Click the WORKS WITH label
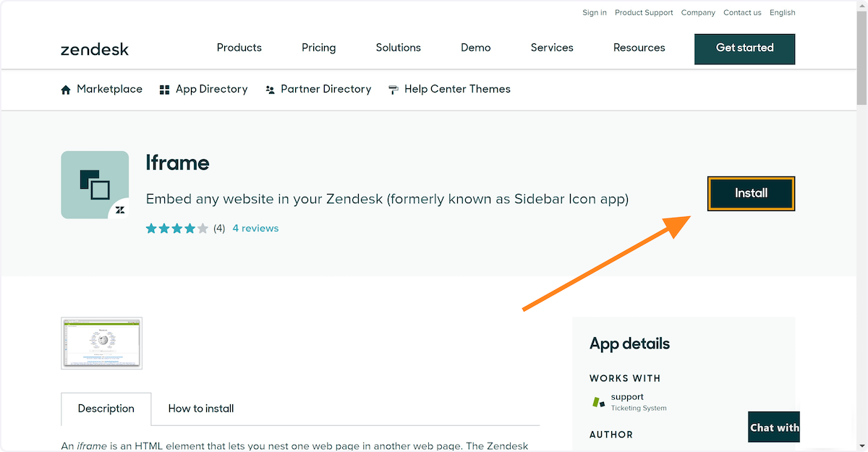The height and width of the screenshot is (452, 868). click(625, 378)
